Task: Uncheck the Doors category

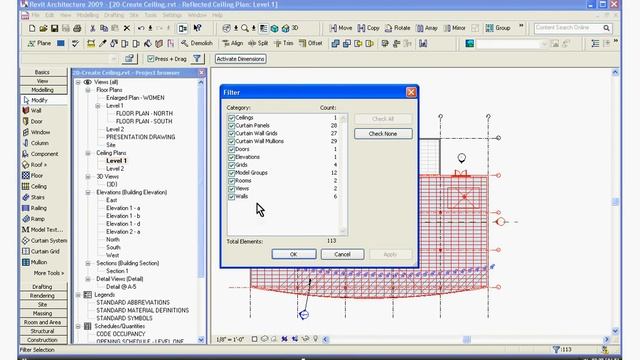Action: point(231,149)
